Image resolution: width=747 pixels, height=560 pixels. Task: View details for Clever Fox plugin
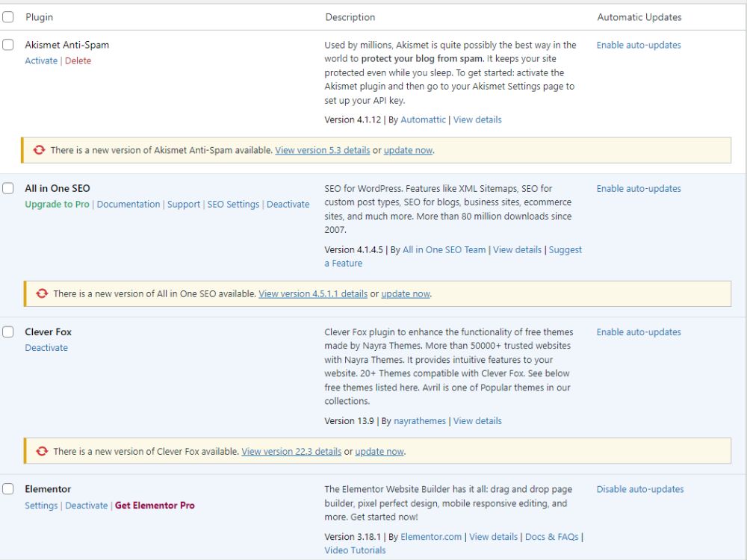click(x=477, y=421)
